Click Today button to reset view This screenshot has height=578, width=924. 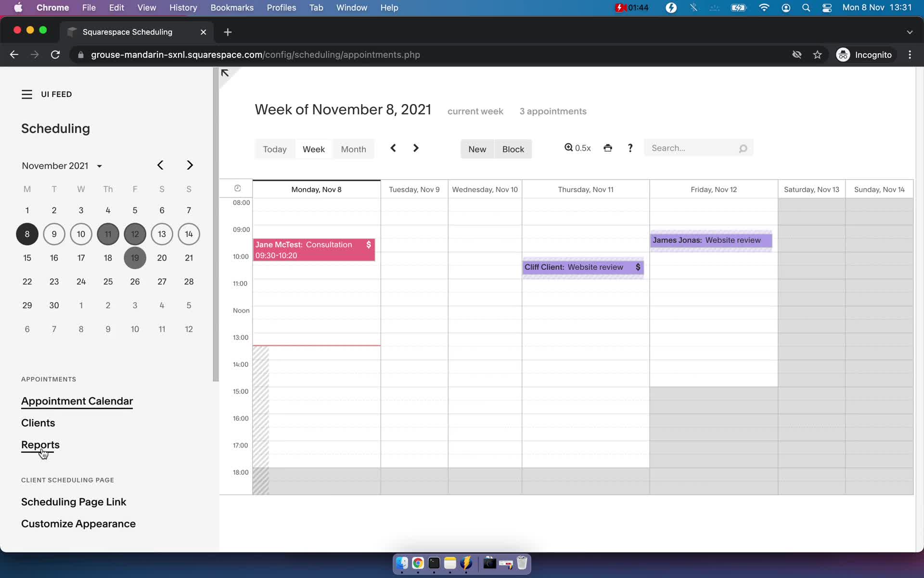point(275,148)
